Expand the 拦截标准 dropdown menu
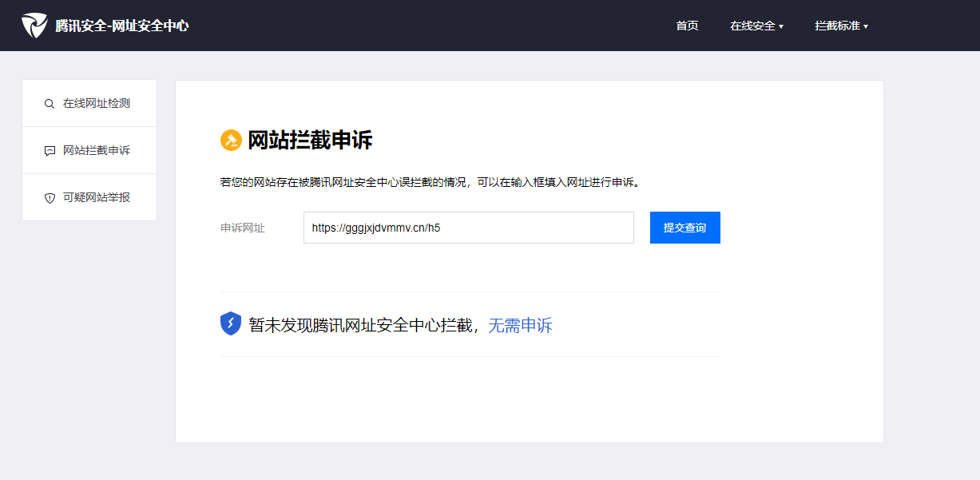Screen dimensions: 980x480 click(x=841, y=26)
